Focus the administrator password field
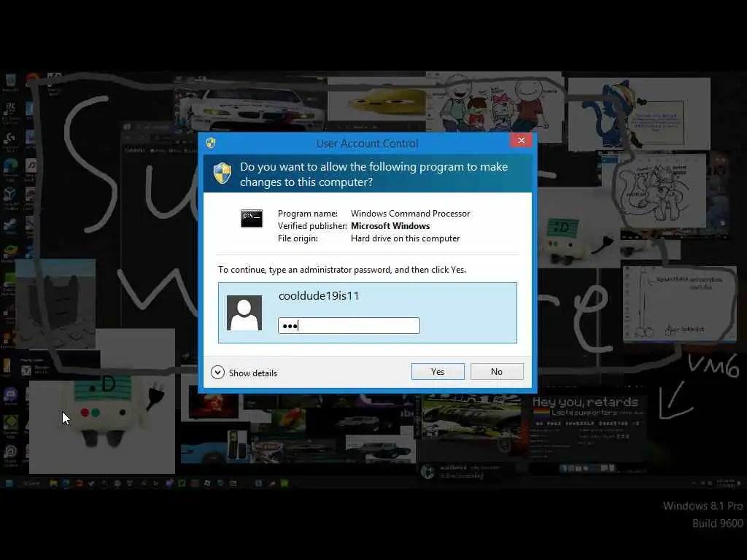 [x=349, y=326]
